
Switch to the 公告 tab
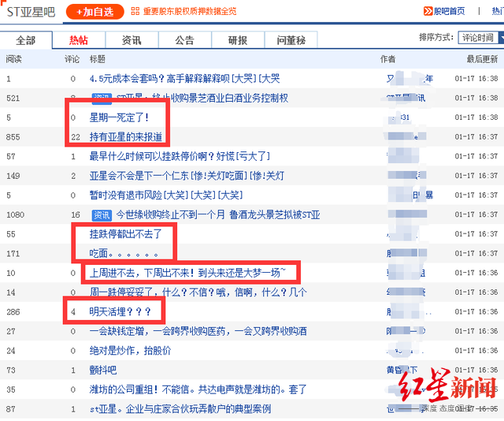click(185, 40)
